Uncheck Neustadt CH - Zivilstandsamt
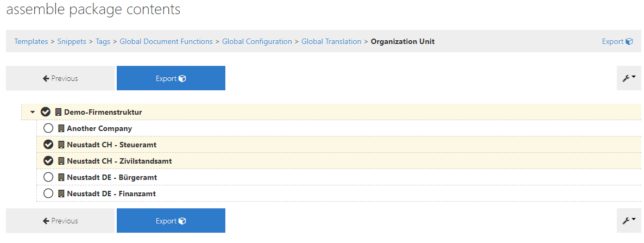The width and height of the screenshot is (644, 243). [x=48, y=161]
